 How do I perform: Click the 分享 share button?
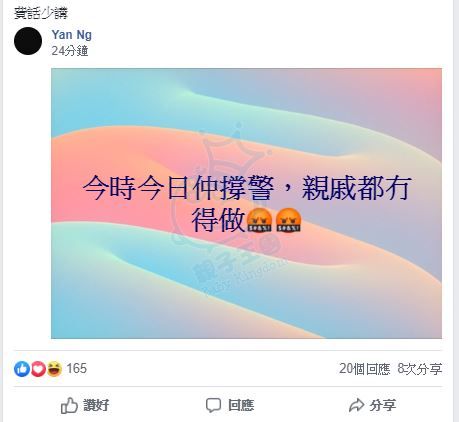(373, 405)
